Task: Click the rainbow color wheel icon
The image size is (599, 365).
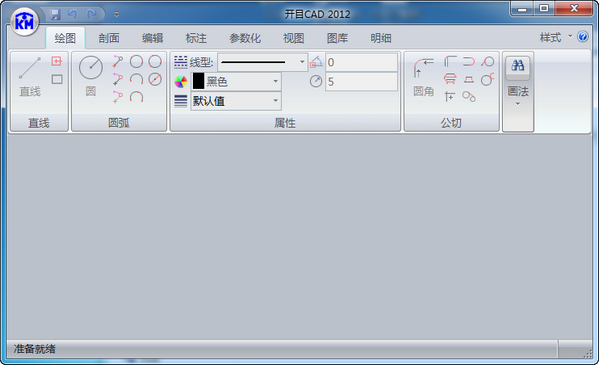Action: tap(181, 81)
